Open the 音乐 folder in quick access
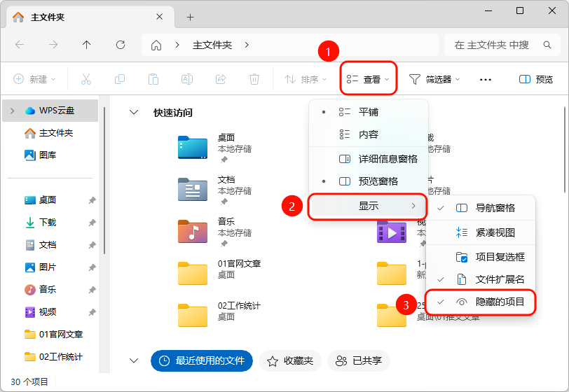 tap(192, 232)
